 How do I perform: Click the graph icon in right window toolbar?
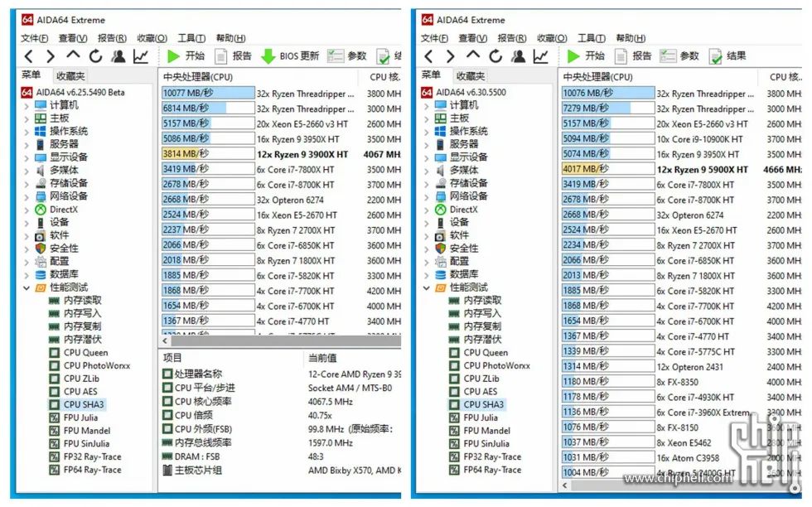(x=540, y=56)
